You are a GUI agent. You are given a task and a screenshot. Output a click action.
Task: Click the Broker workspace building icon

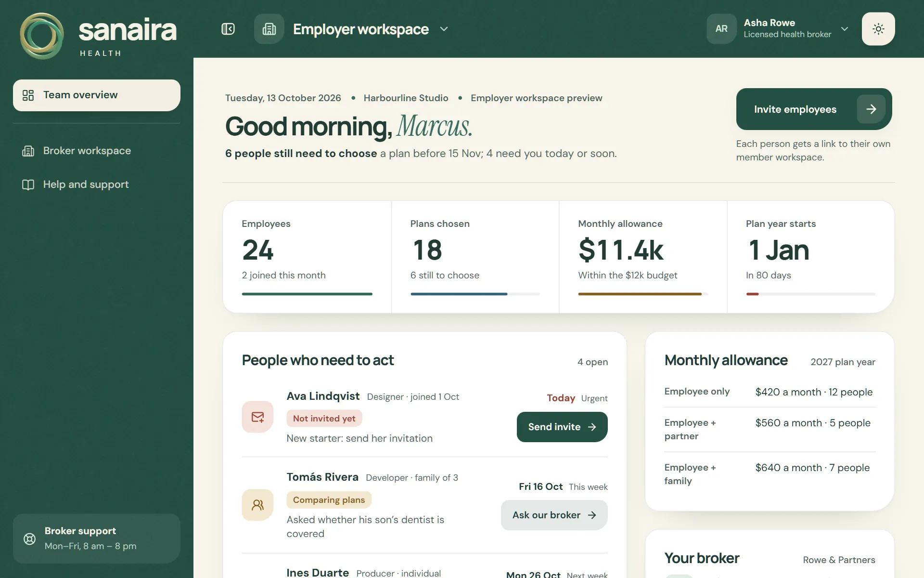coord(28,151)
